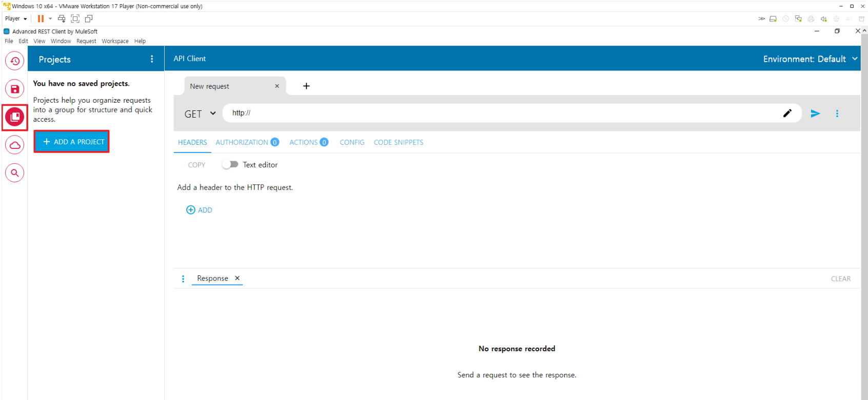Click Add to add a header
868x400 pixels.
[199, 210]
